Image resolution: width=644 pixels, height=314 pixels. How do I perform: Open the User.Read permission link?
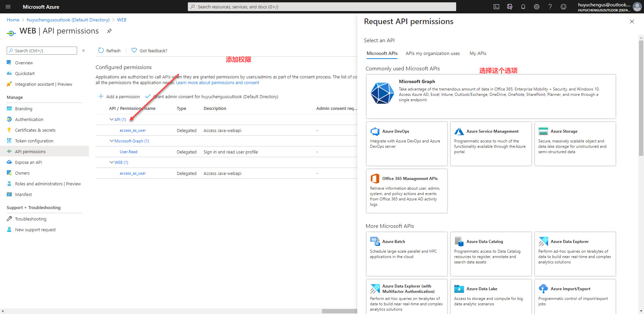tap(128, 152)
